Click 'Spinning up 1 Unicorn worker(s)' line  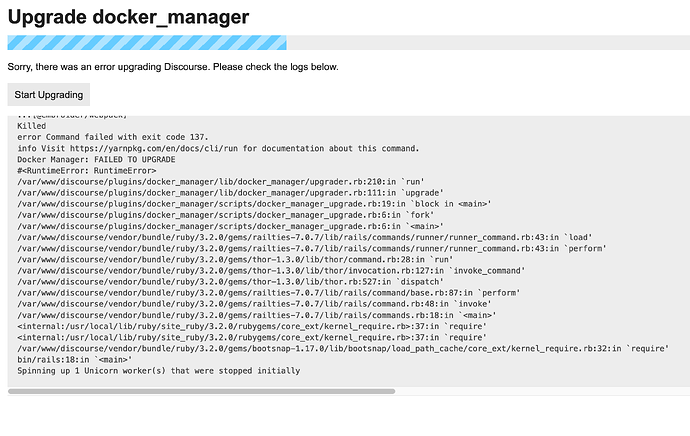pos(158,371)
